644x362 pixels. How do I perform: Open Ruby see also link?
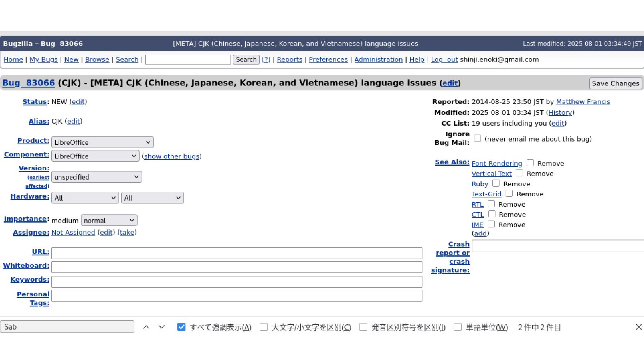(x=480, y=184)
